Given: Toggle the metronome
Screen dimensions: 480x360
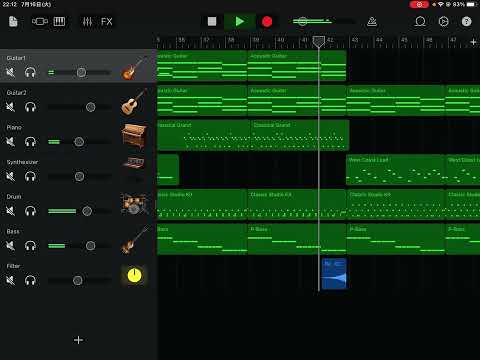Looking at the screenshot, I should (x=372, y=22).
